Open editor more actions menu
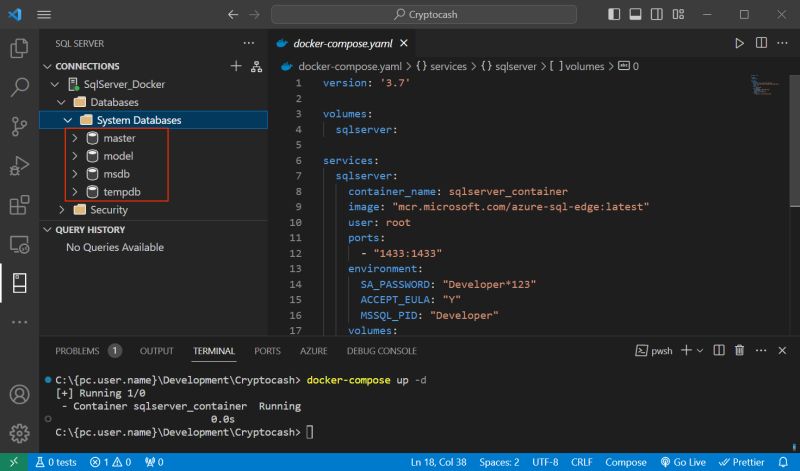The image size is (800, 471). pos(782,43)
